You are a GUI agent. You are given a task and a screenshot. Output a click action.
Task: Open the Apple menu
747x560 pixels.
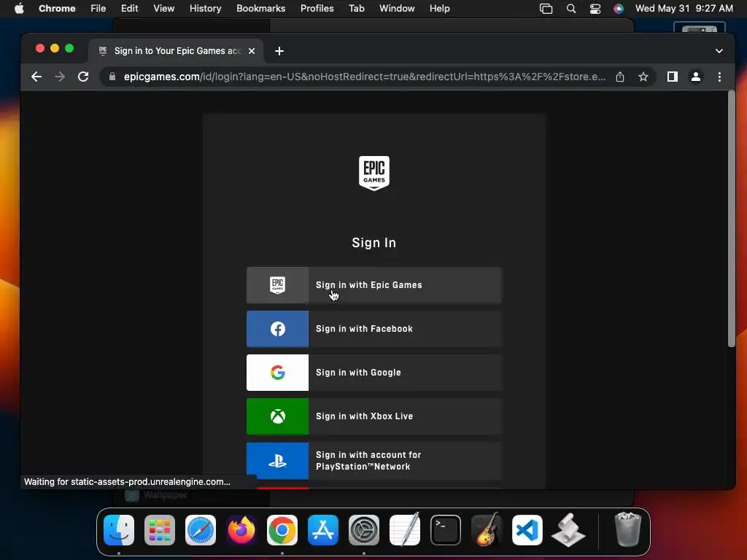[19, 9]
